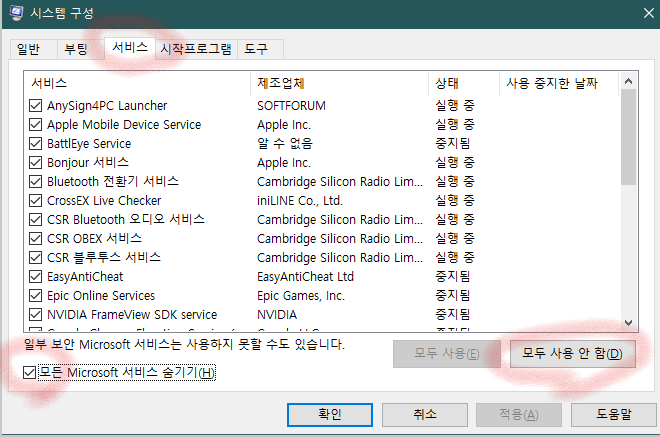Uncheck CSR 블루투스 서비스

pos(35,257)
